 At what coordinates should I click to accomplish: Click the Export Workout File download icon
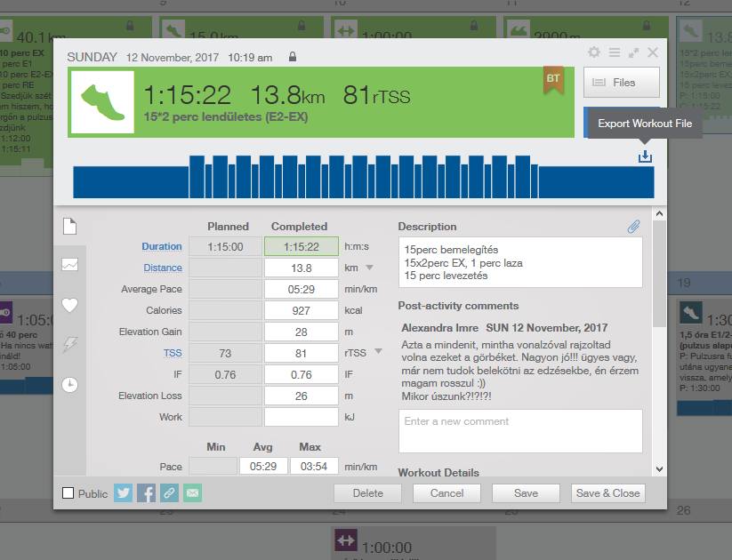click(x=645, y=156)
